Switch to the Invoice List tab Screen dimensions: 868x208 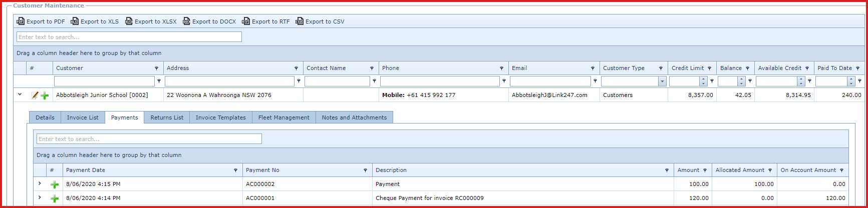coord(83,117)
